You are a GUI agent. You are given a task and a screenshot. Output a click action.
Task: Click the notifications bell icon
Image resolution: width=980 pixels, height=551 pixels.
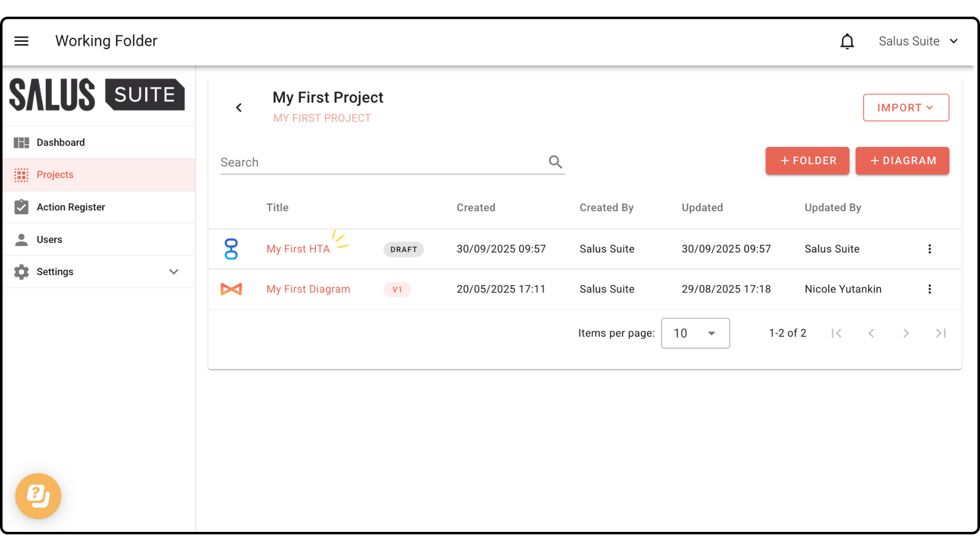[847, 42]
